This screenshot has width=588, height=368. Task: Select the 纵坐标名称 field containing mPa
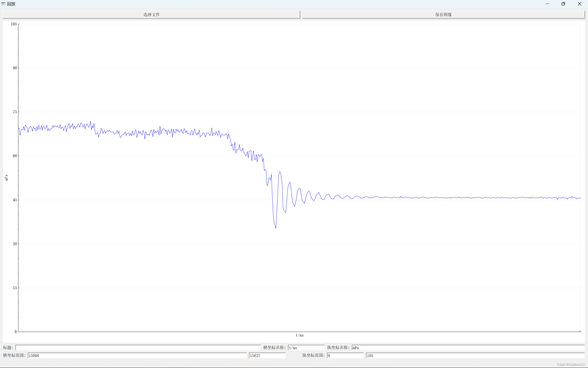[x=468, y=348]
